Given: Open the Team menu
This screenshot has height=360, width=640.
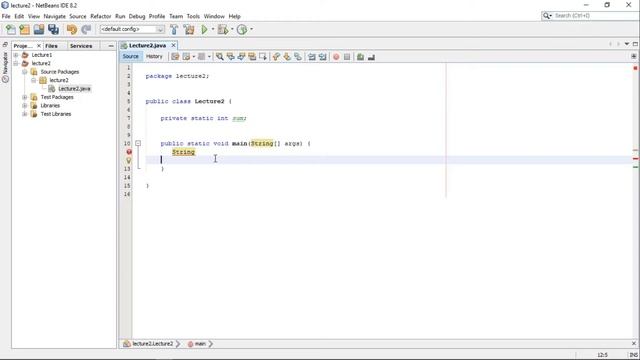Looking at the screenshot, I should [x=176, y=16].
